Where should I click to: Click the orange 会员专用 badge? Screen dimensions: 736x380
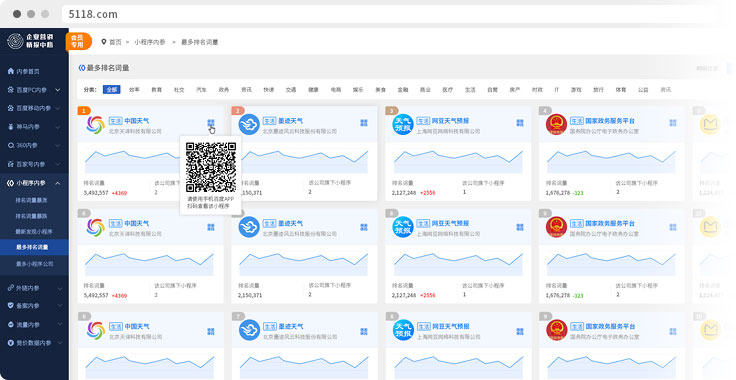point(78,41)
